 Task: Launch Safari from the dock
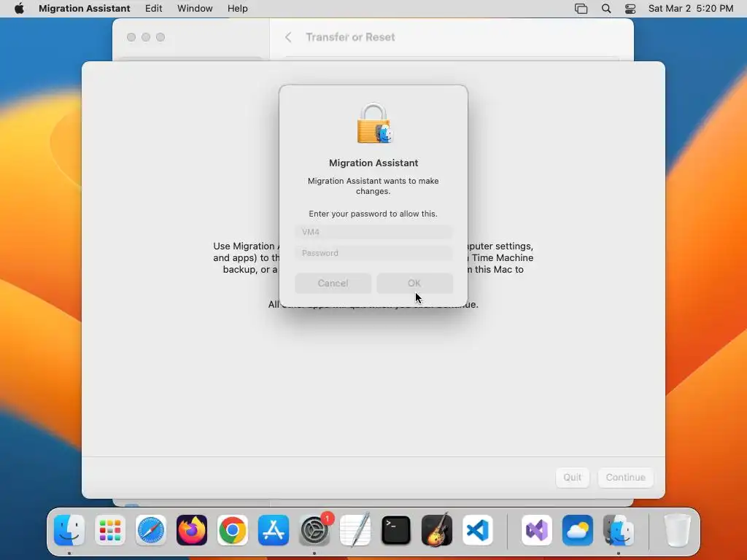click(x=151, y=530)
